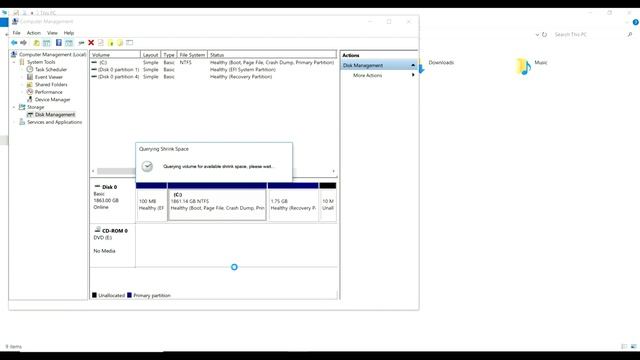Click the CD-ROM 0 label in the disk map
Image resolution: width=640 pixels, height=360 pixels.
pyautogui.click(x=115, y=231)
